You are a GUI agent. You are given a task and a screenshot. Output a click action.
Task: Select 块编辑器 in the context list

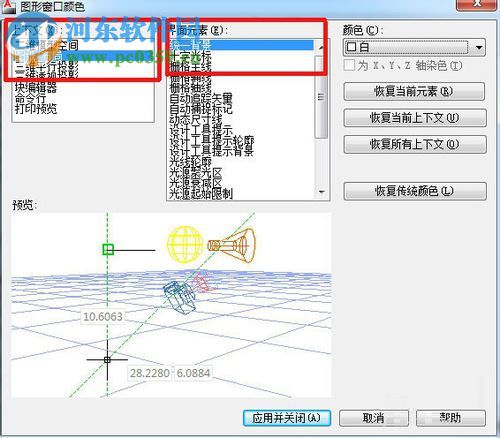point(36,88)
